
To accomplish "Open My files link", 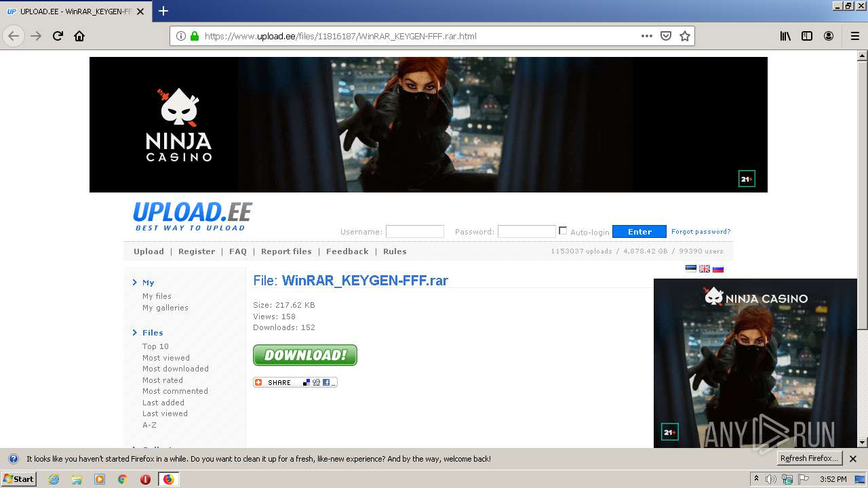I will 157,296.
